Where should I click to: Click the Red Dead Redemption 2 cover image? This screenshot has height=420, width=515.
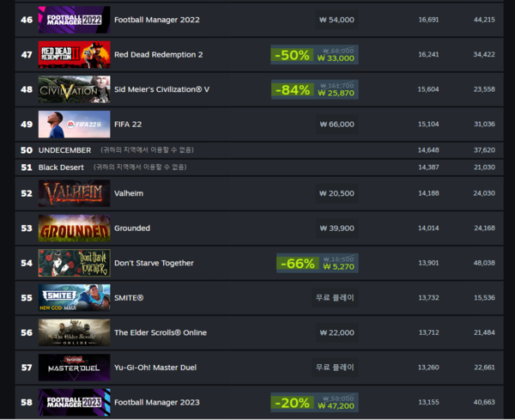click(74, 55)
